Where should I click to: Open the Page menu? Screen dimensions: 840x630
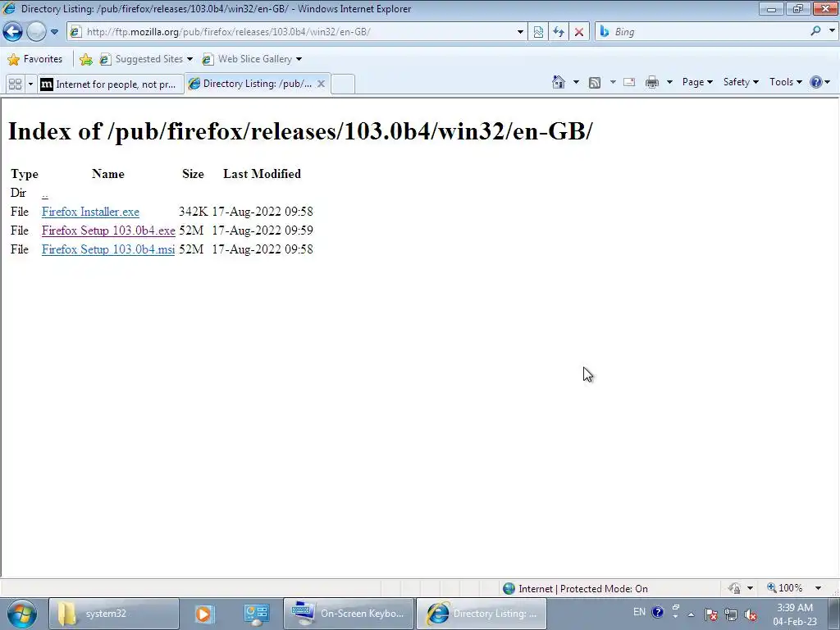(x=697, y=82)
